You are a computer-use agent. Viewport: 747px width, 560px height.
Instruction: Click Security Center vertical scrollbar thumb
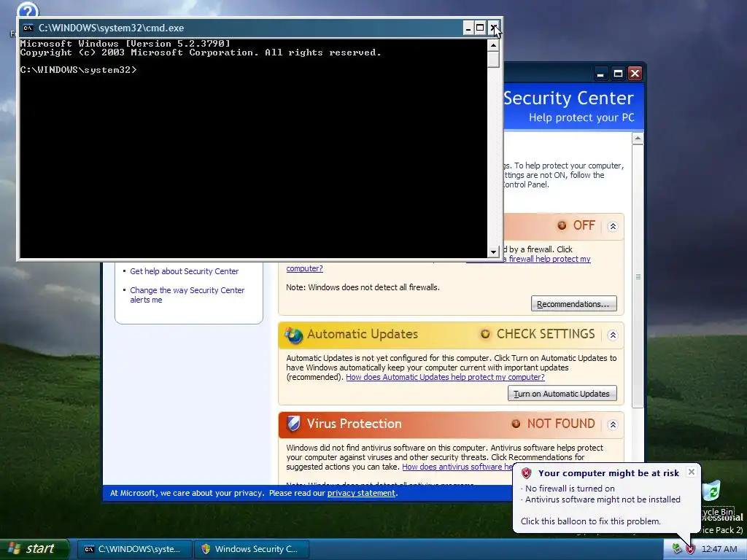point(638,276)
